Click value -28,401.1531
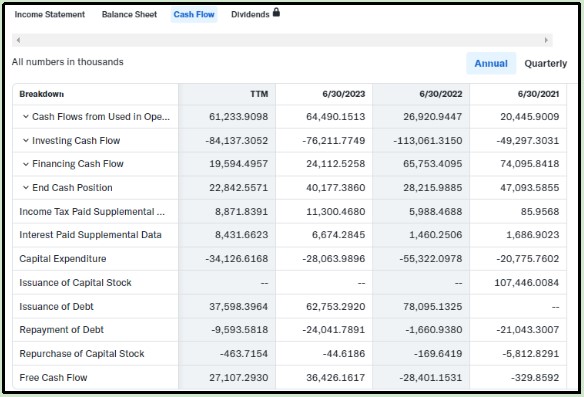 pos(431,377)
